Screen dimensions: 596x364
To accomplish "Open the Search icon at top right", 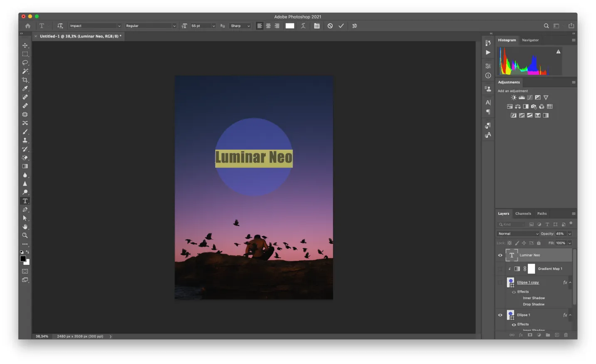I will point(547,26).
